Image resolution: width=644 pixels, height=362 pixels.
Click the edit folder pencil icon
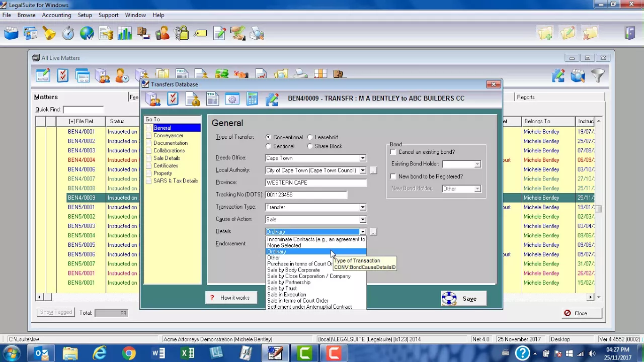[568, 34]
